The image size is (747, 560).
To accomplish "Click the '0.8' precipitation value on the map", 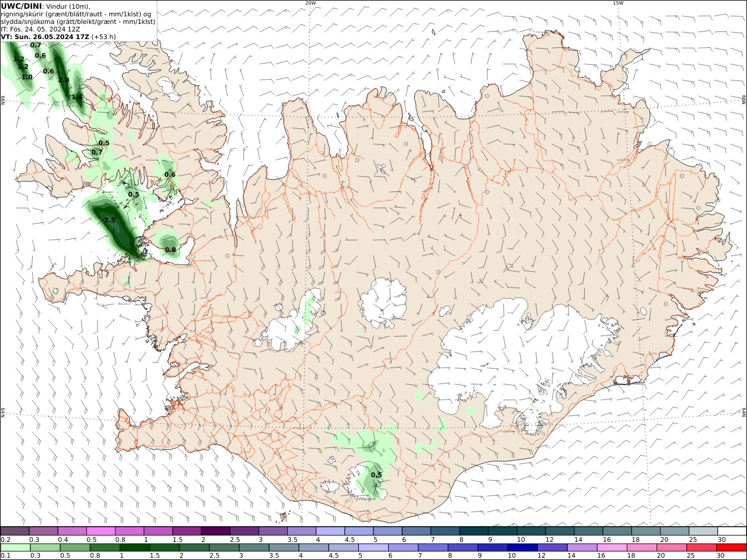I will [x=170, y=250].
